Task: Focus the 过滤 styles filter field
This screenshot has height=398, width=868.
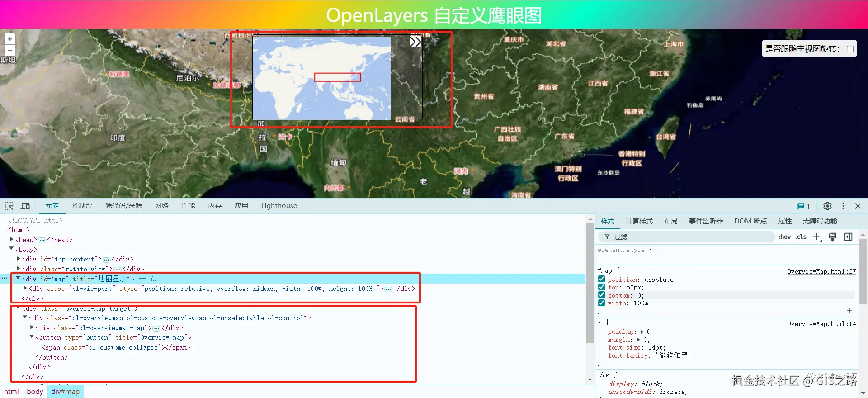Action: tap(686, 237)
